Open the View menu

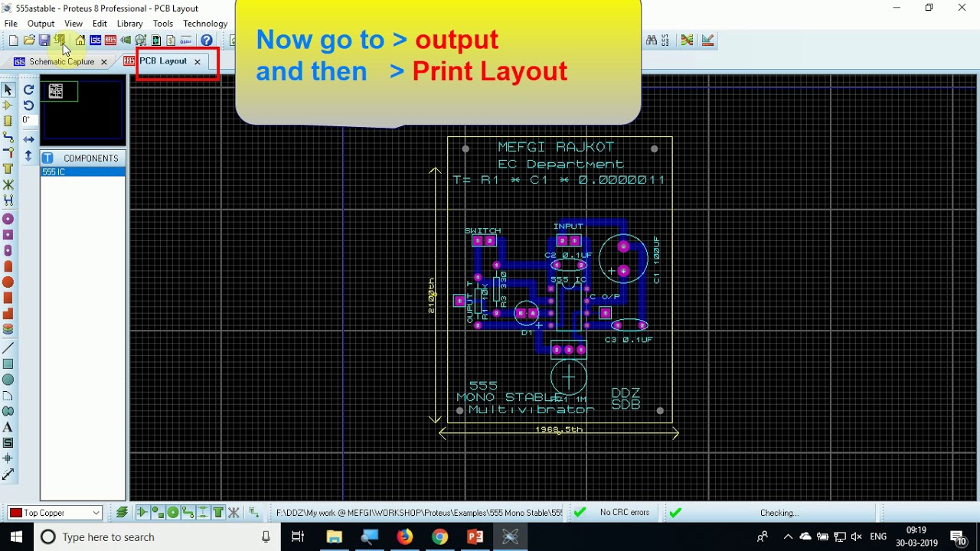[73, 24]
